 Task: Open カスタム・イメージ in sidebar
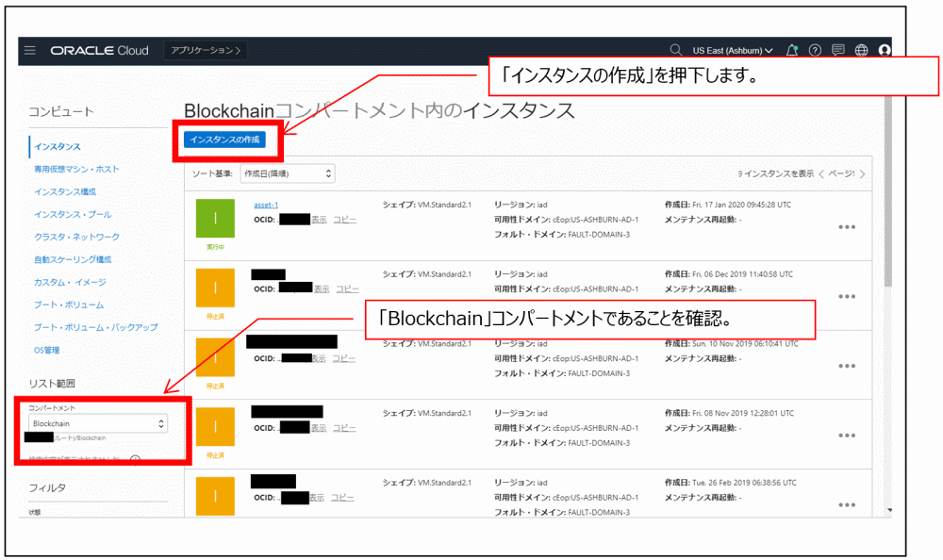[x=70, y=282]
